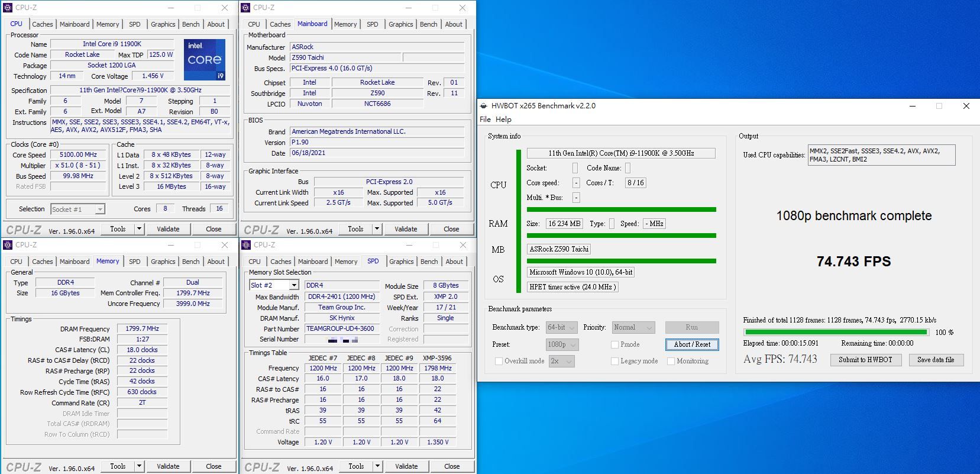Open the File menu in HWBOT x265
This screenshot has height=474, width=980.
tap(485, 120)
